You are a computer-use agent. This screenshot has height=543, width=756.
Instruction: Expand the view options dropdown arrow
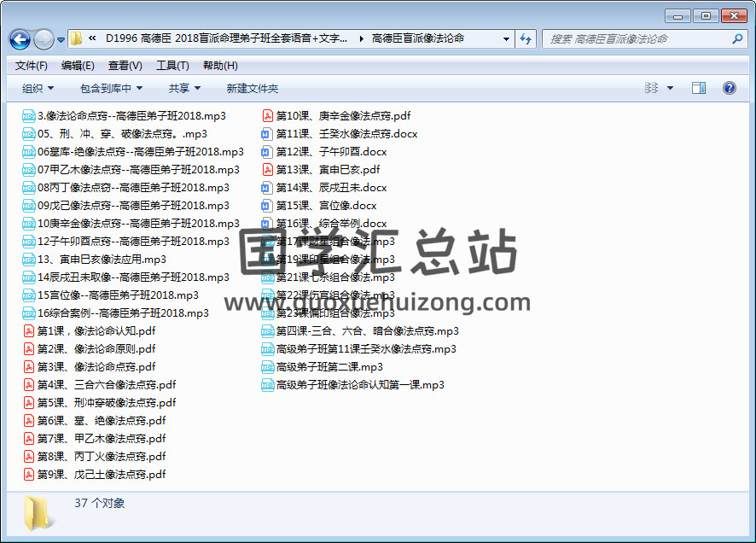670,88
